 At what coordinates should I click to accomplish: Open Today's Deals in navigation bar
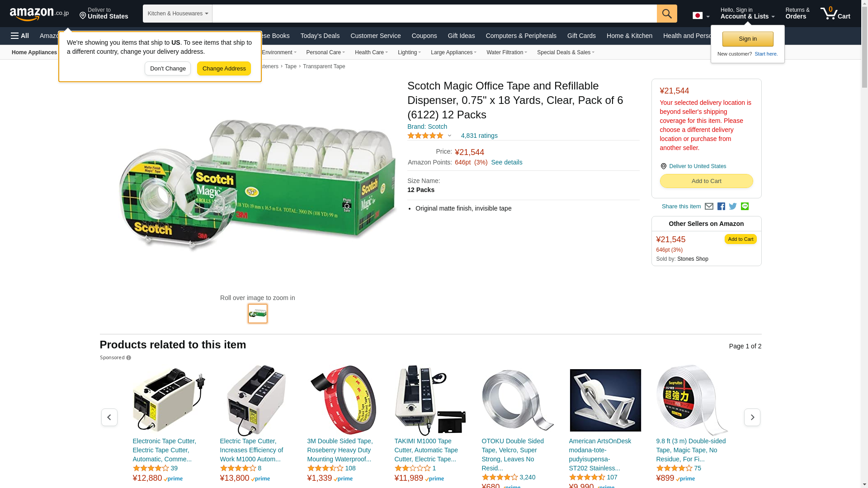(320, 36)
